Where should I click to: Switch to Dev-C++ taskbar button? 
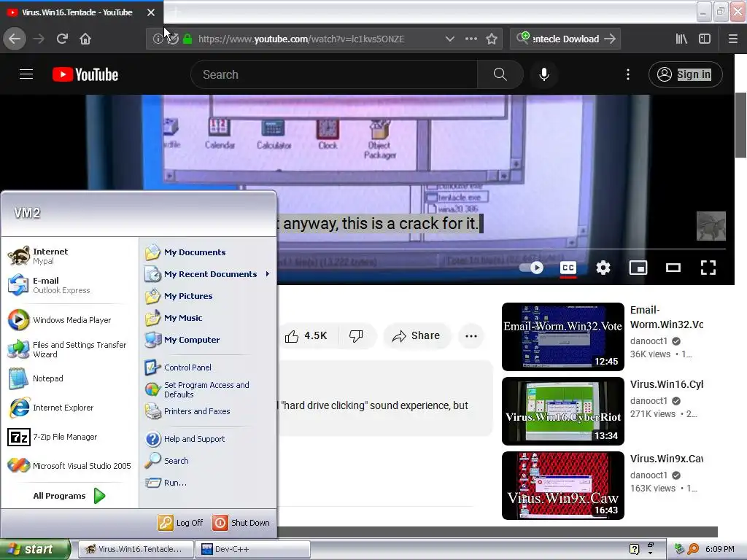point(253,549)
